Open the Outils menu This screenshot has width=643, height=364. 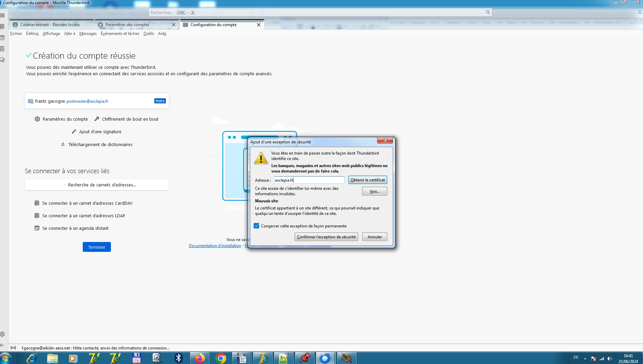pos(149,34)
